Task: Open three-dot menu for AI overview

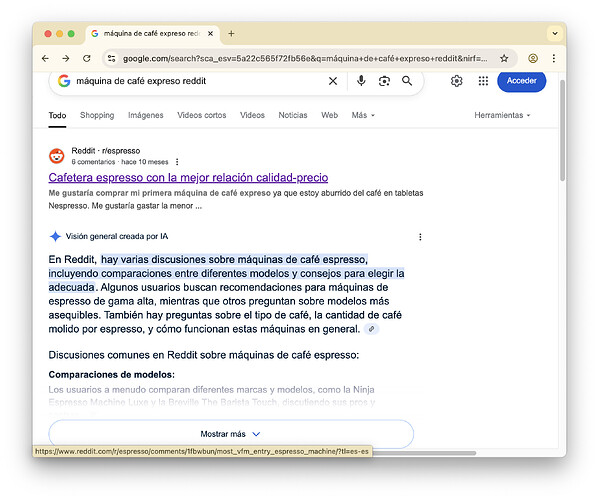Action: click(x=420, y=237)
